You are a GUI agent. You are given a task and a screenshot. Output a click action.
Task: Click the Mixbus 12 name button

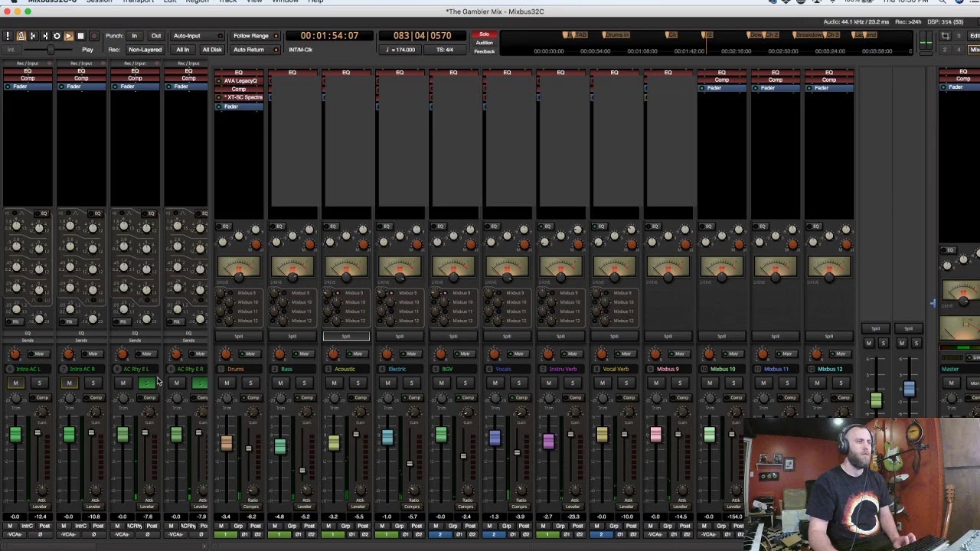pos(828,370)
